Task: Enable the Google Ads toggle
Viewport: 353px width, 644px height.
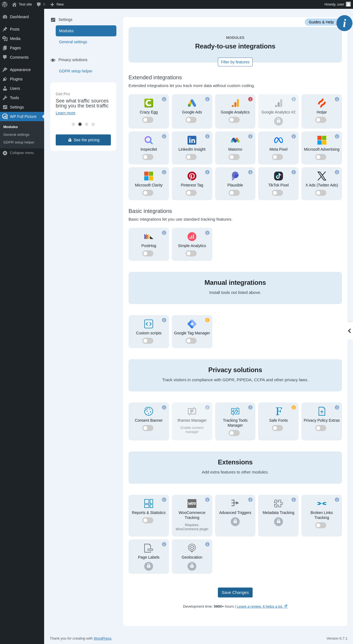Action: point(191,120)
